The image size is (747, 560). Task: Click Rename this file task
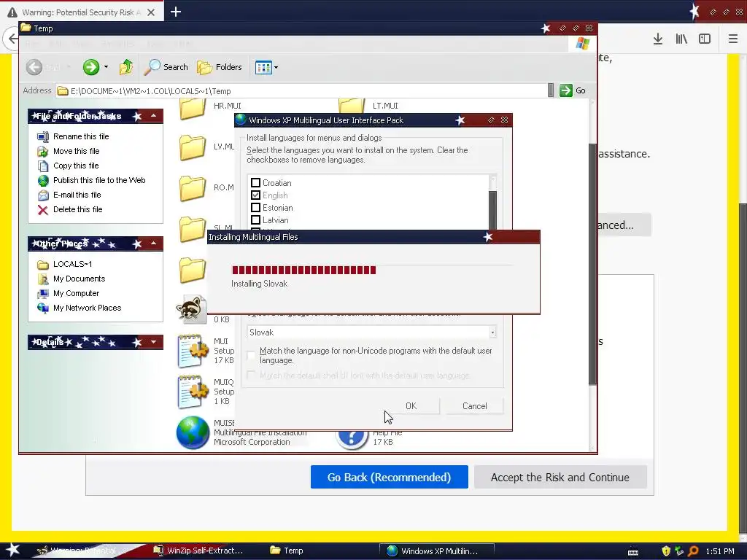pos(81,136)
